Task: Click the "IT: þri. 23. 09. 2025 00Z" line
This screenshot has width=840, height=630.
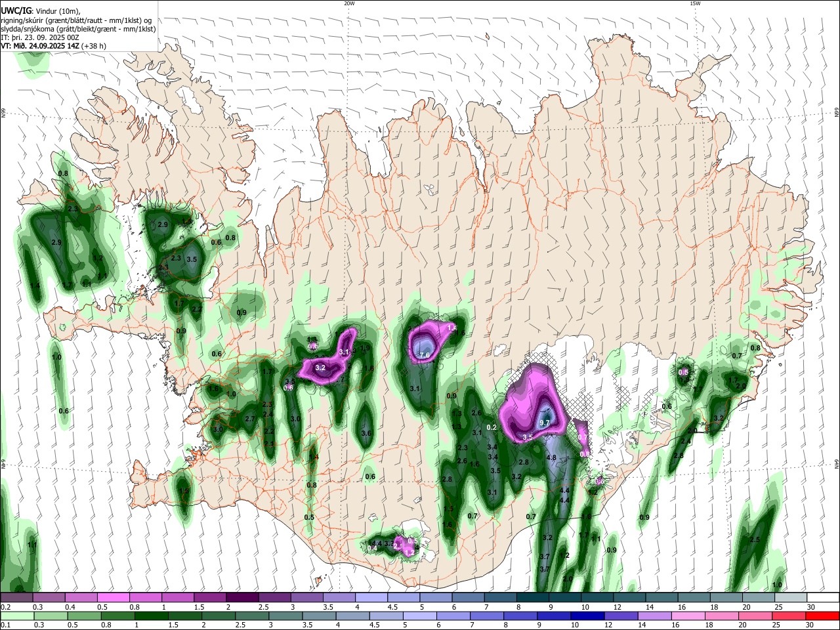Action: [x=39, y=37]
